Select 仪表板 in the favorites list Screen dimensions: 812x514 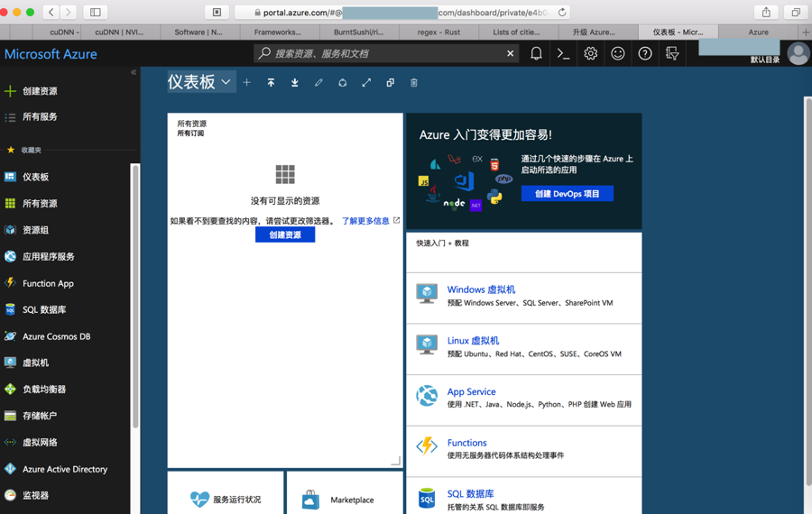click(x=35, y=177)
